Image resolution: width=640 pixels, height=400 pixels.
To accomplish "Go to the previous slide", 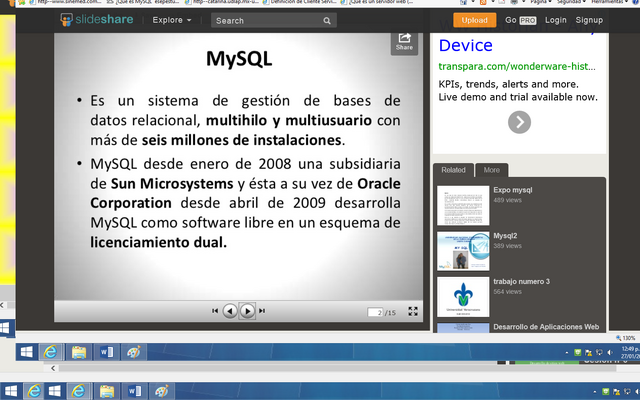I will coord(230,311).
